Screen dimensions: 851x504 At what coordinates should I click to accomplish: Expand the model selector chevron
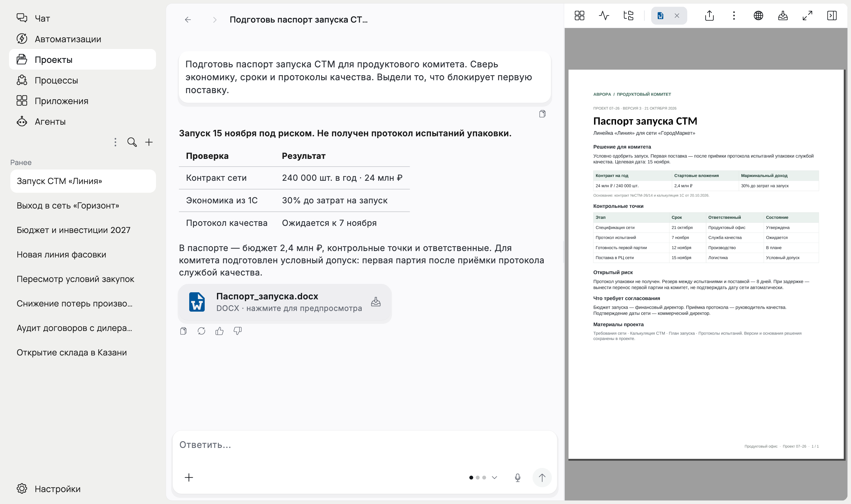[x=494, y=478]
